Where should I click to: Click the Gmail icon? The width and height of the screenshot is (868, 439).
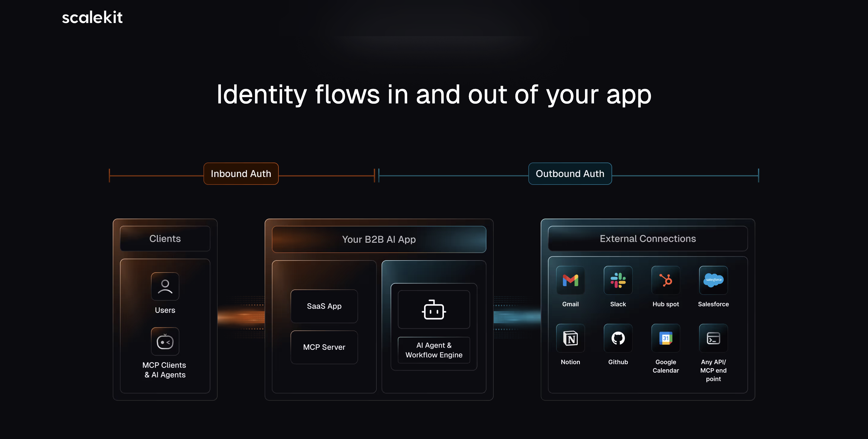(570, 280)
